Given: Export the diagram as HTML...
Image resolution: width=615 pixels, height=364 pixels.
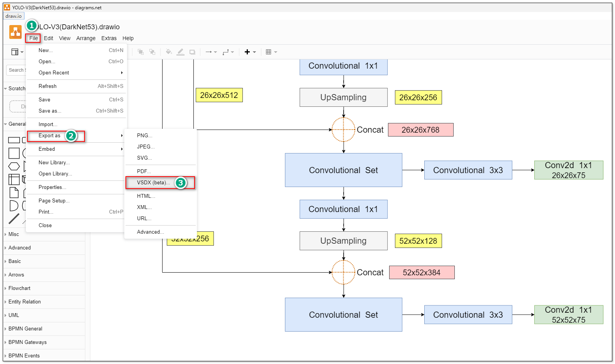Looking at the screenshot, I should (x=161, y=196).
